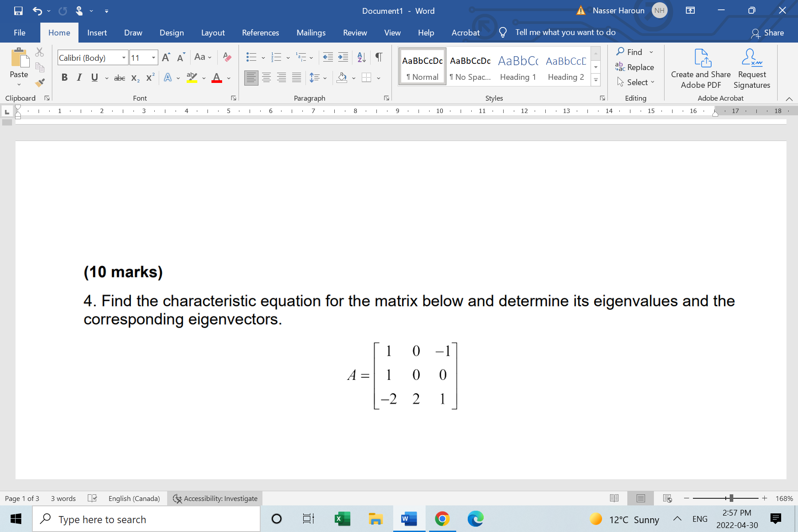The height and width of the screenshot is (532, 798).
Task: Enable sort ascending with the Sort icon
Action: click(x=360, y=57)
